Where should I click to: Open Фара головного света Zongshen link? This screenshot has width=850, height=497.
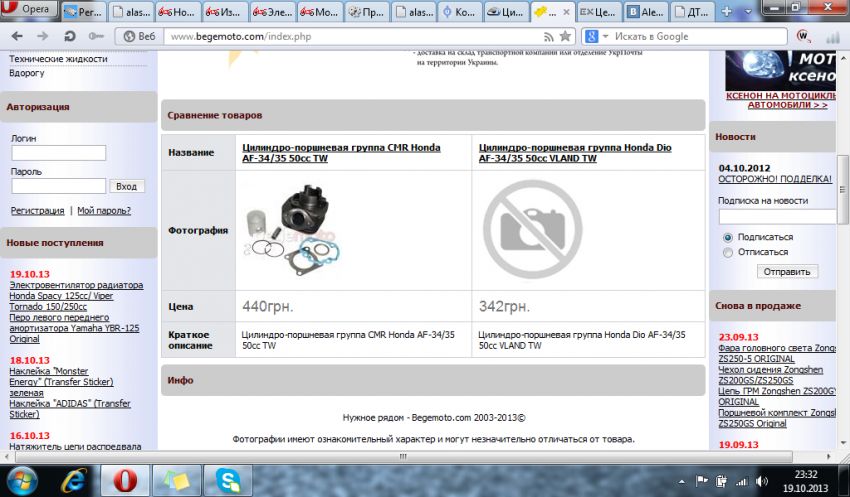click(x=777, y=353)
